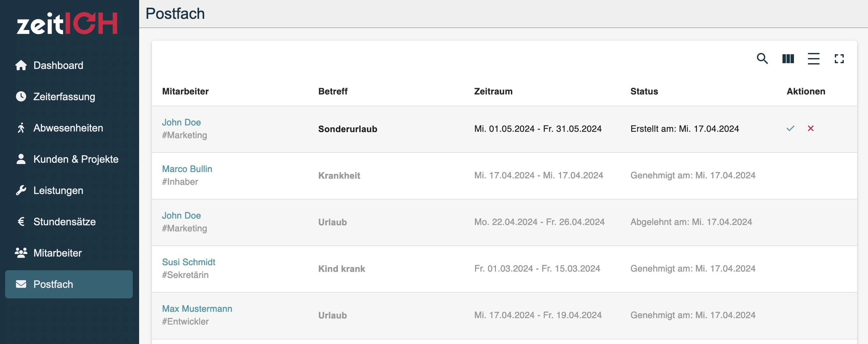Click the Stundensätze euro icon
Image resolution: width=868 pixels, height=344 pixels.
(21, 222)
